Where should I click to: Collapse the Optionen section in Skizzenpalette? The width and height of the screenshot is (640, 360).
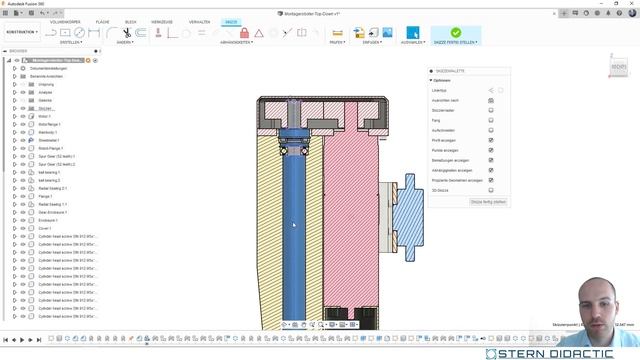431,80
